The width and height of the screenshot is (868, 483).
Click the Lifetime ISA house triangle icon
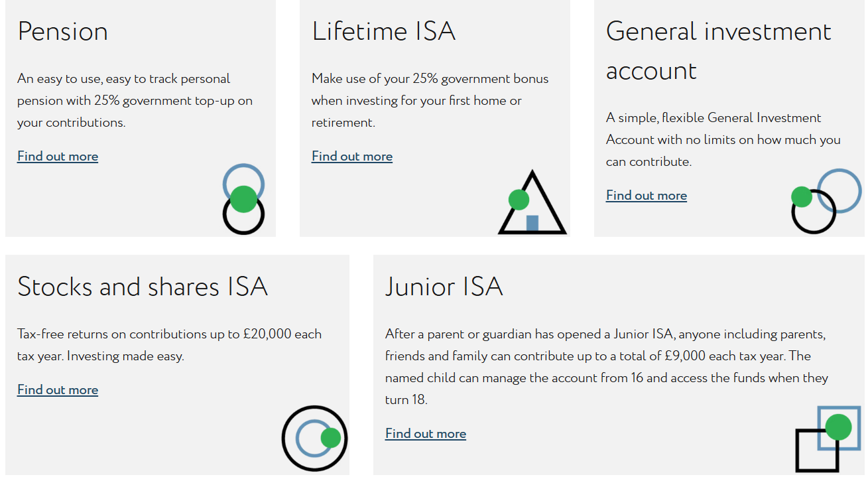(532, 202)
